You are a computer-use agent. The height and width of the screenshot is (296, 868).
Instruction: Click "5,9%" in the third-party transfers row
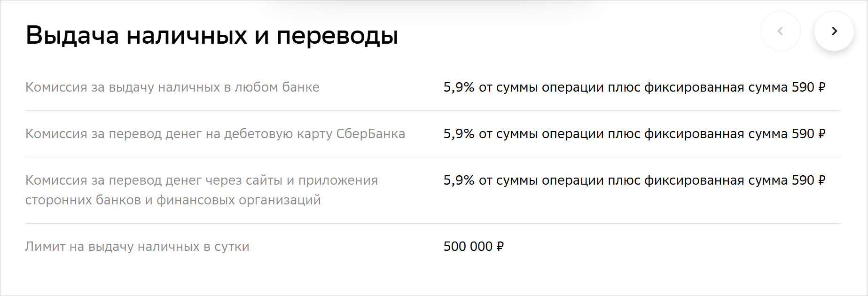click(x=459, y=180)
